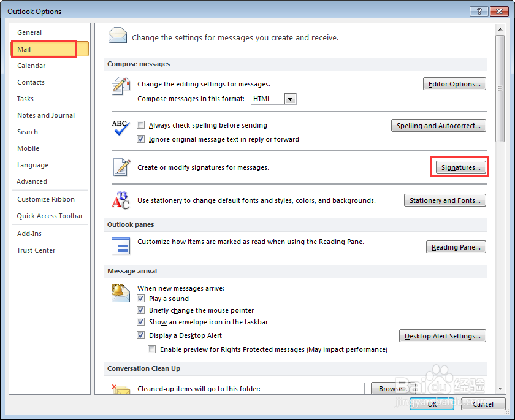Confirm with the OK button
Image resolution: width=515 pixels, height=420 pixels.
(x=432, y=404)
